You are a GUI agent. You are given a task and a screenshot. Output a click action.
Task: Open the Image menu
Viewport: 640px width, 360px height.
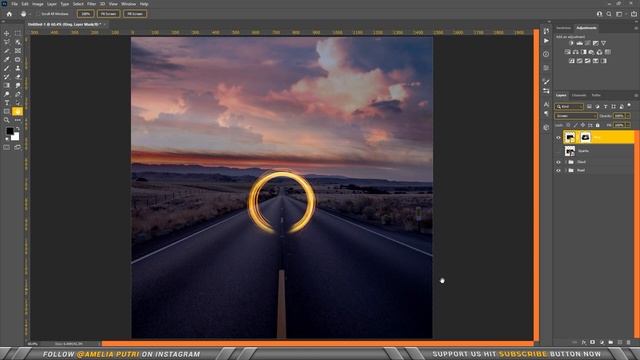38,4
